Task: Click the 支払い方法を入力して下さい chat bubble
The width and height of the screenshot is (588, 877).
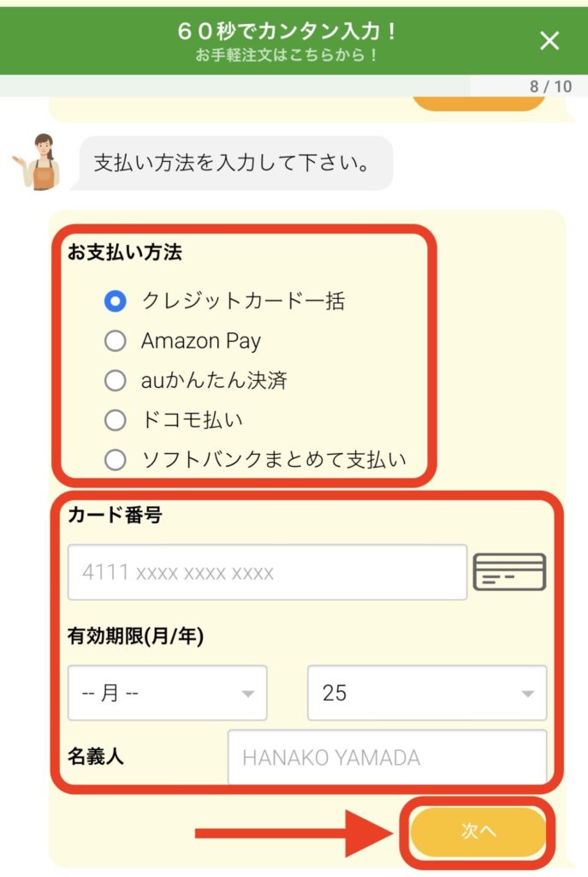Action: point(236,164)
